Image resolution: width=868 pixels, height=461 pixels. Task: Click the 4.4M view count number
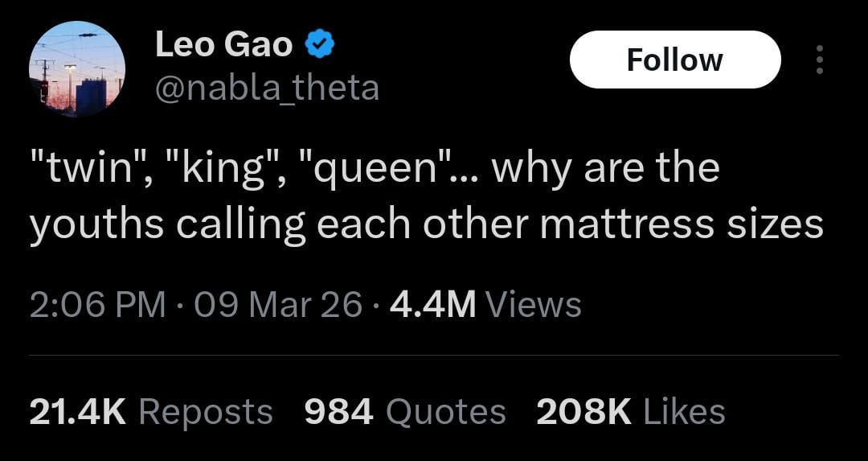432,304
